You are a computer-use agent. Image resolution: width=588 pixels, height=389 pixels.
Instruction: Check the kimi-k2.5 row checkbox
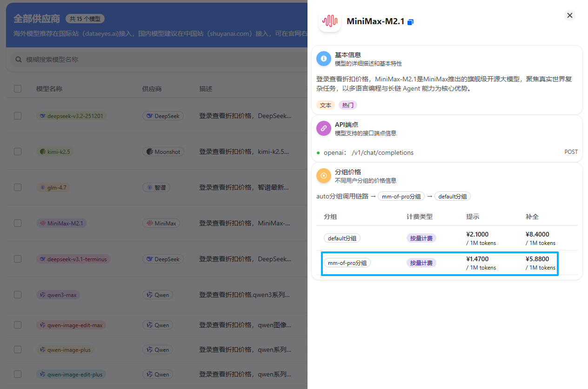pos(18,152)
